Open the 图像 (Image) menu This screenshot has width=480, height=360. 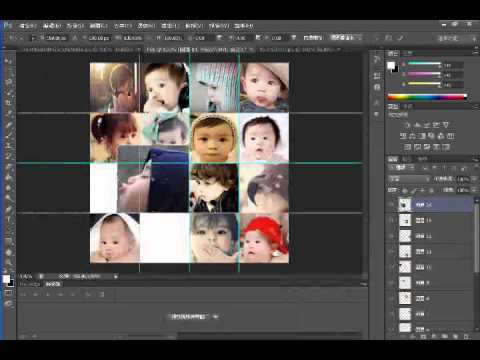pos(75,26)
